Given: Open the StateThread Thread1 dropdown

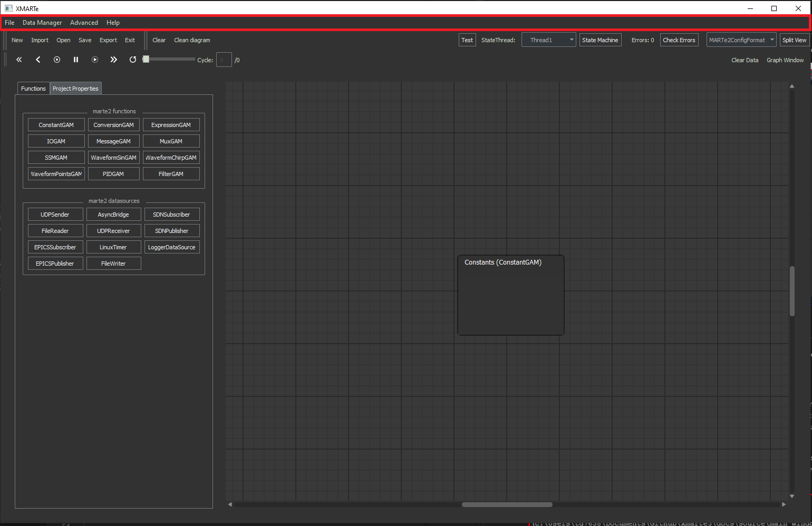Looking at the screenshot, I should (548, 40).
